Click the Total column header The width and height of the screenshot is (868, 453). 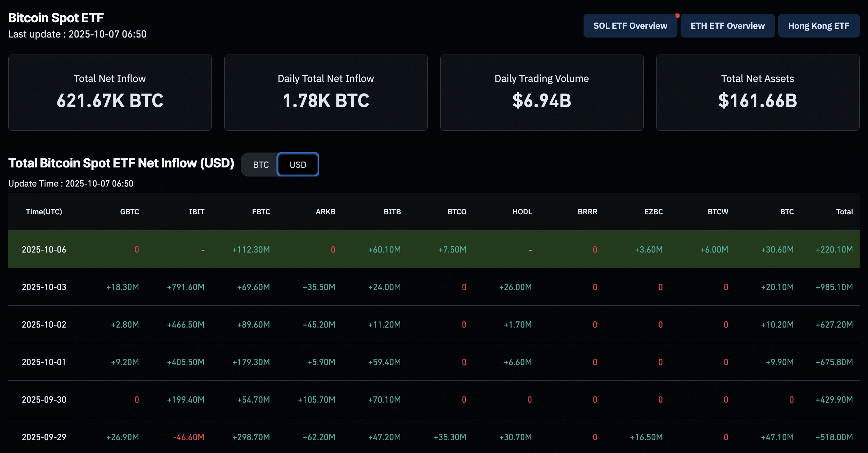844,212
